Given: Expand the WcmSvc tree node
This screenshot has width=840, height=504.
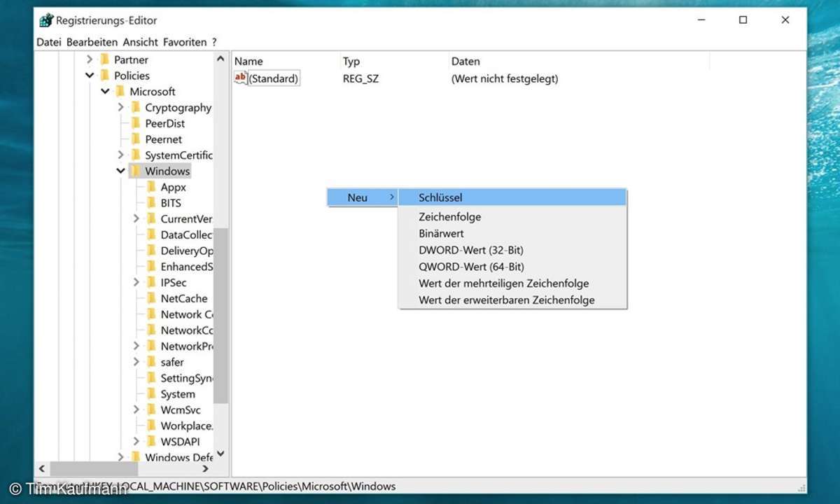Looking at the screenshot, I should 136,410.
